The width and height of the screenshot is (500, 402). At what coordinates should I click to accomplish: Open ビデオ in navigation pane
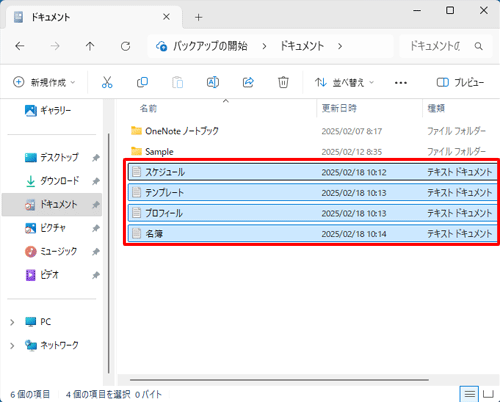(42, 275)
